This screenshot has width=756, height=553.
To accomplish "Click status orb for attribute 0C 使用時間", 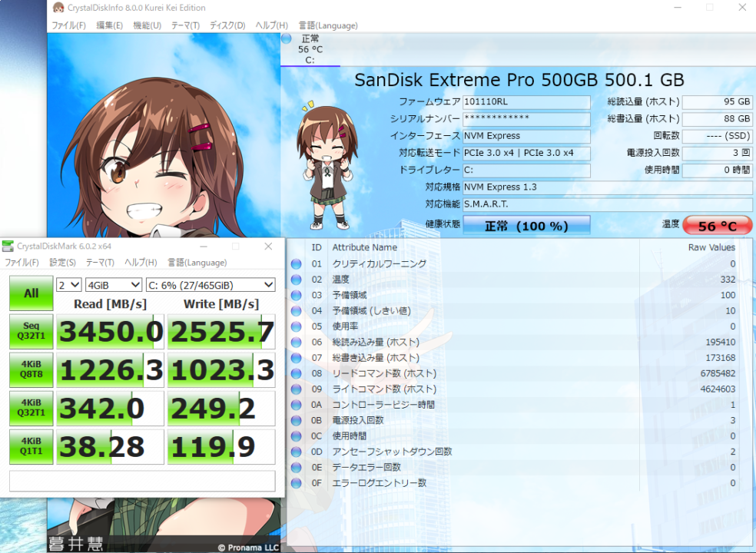I will 296,435.
